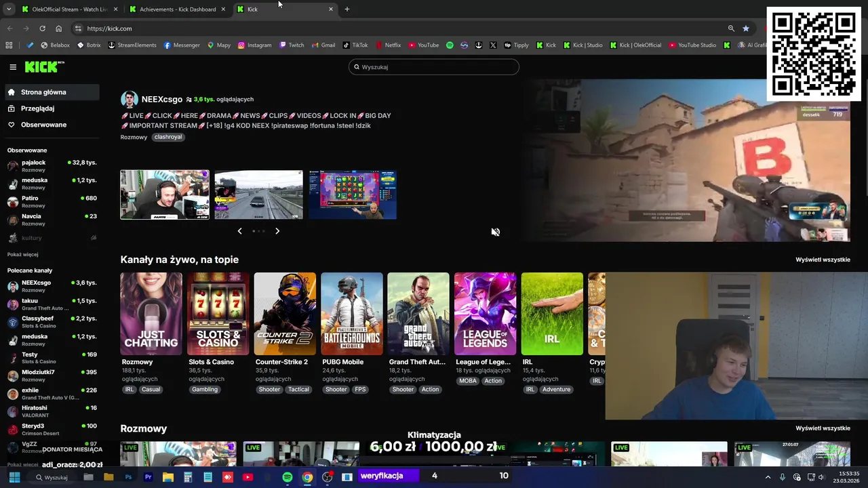The height and width of the screenshot is (488, 868).
Task: Open Spotify from the taskbar
Action: click(288, 477)
